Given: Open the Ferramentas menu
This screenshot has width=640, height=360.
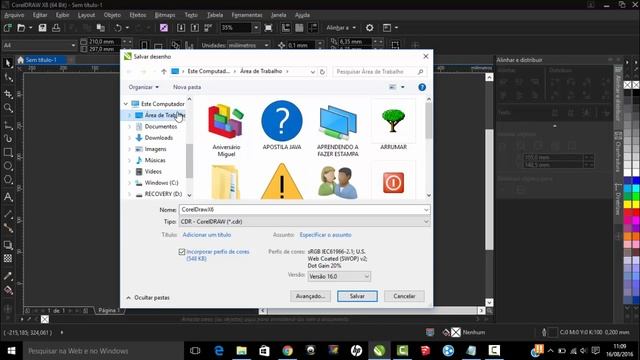Looking at the screenshot, I should point(247,15).
